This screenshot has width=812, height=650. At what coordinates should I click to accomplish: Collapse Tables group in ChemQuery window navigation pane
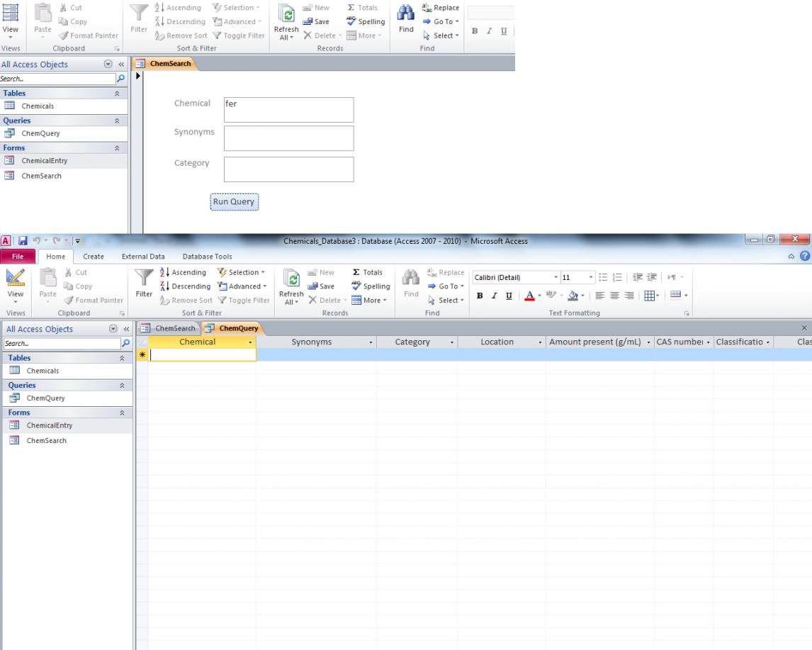[x=122, y=358]
